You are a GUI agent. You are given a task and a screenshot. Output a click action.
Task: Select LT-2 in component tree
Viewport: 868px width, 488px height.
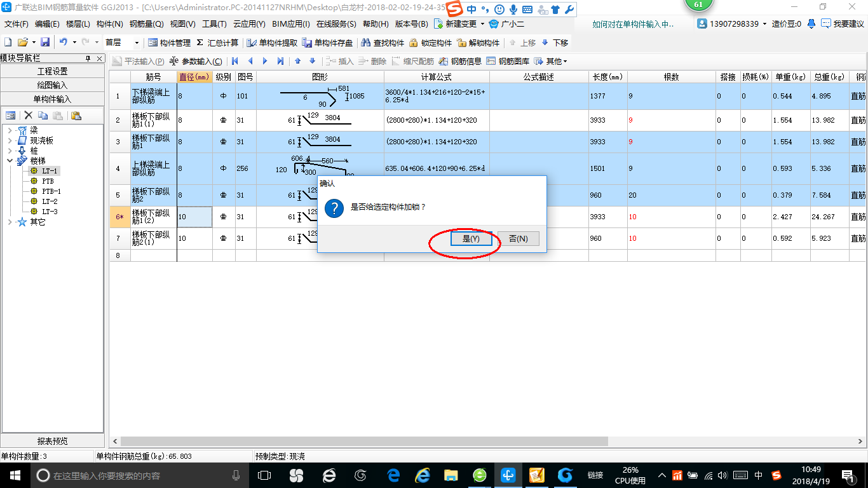(50, 201)
